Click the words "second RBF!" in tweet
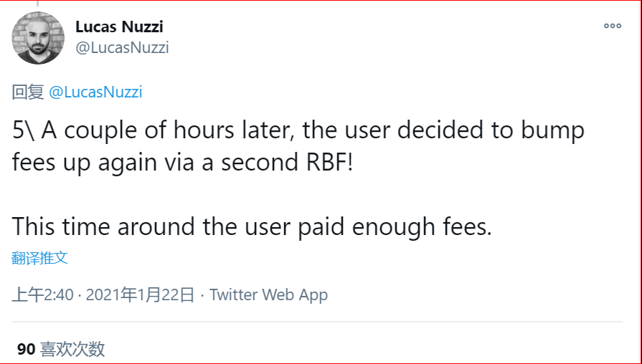642x364 pixels. 287,163
